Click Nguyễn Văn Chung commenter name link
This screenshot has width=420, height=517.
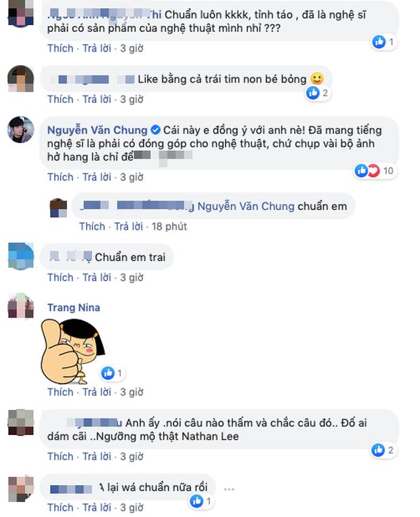(98, 130)
